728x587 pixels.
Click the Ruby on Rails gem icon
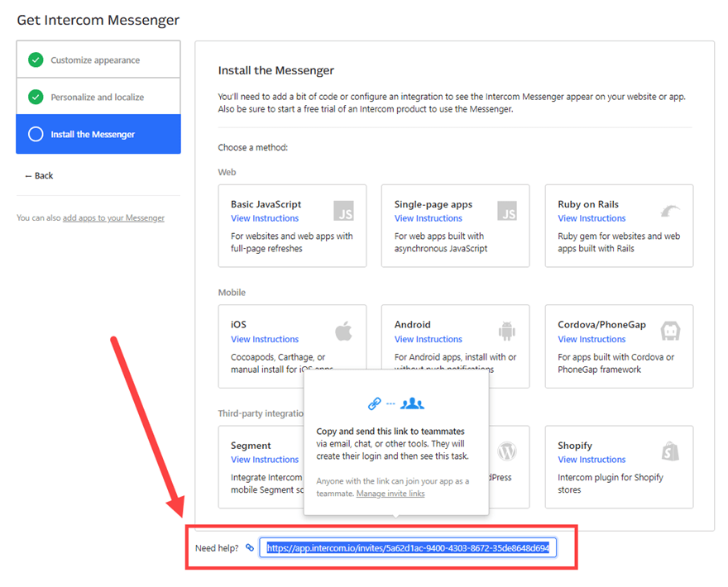pyautogui.click(x=671, y=210)
